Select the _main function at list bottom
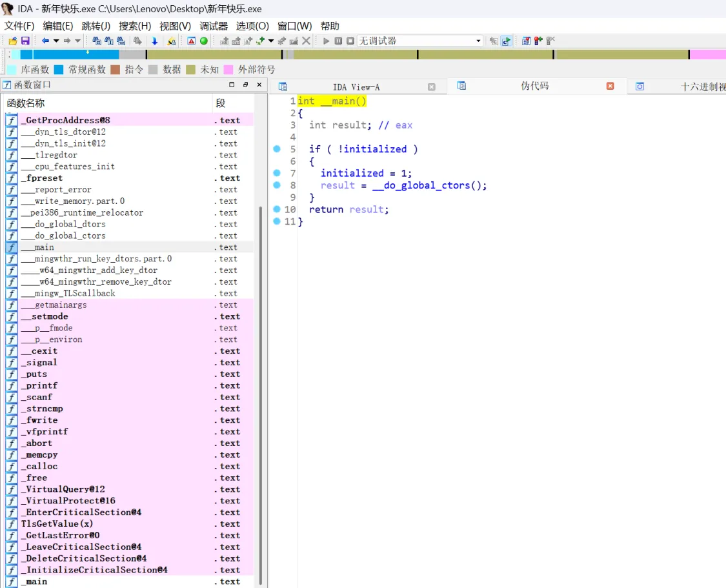Viewport: 726px width, 588px height. tap(130, 582)
